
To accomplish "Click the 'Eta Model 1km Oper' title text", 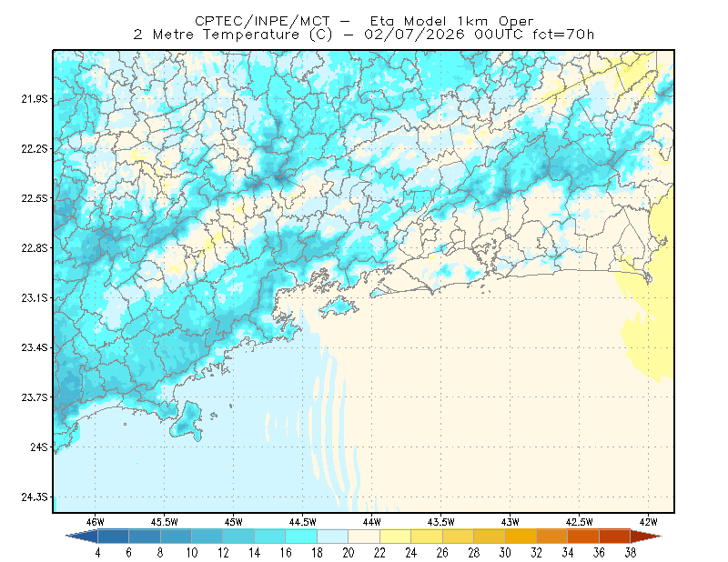I will 451,21.
